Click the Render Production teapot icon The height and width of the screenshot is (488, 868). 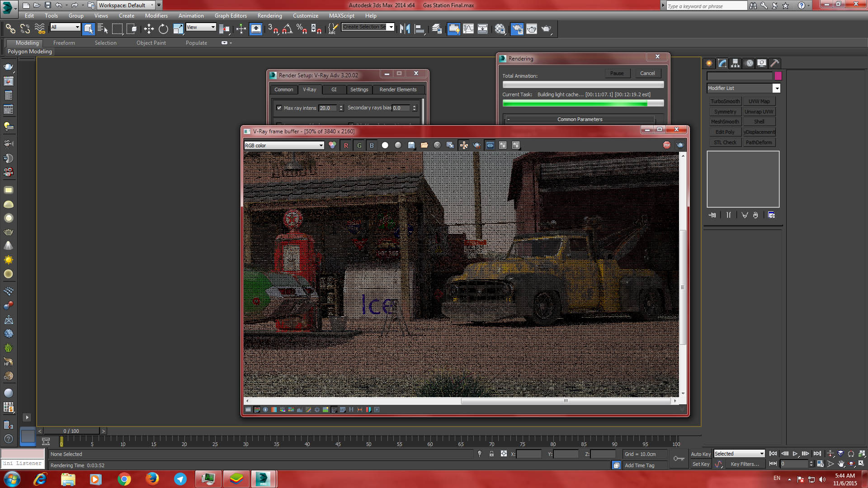pyautogui.click(x=546, y=29)
